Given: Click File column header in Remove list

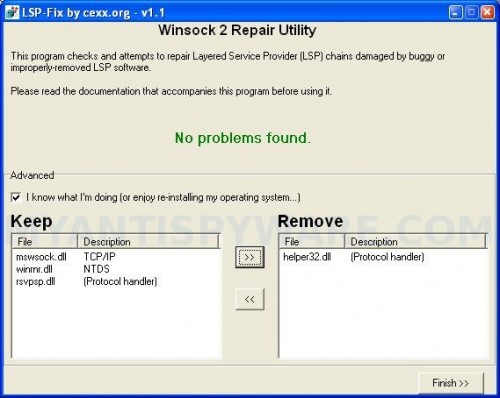Looking at the screenshot, I should 312,242.
